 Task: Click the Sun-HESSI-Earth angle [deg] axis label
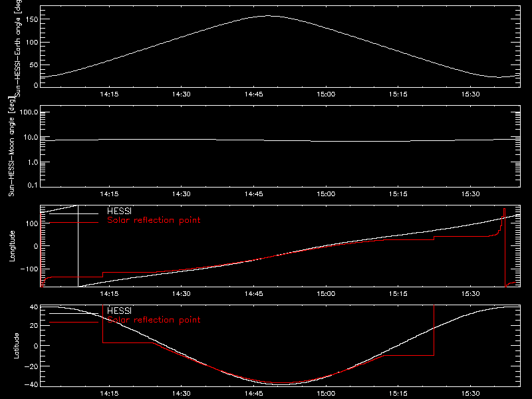[x=18, y=48]
